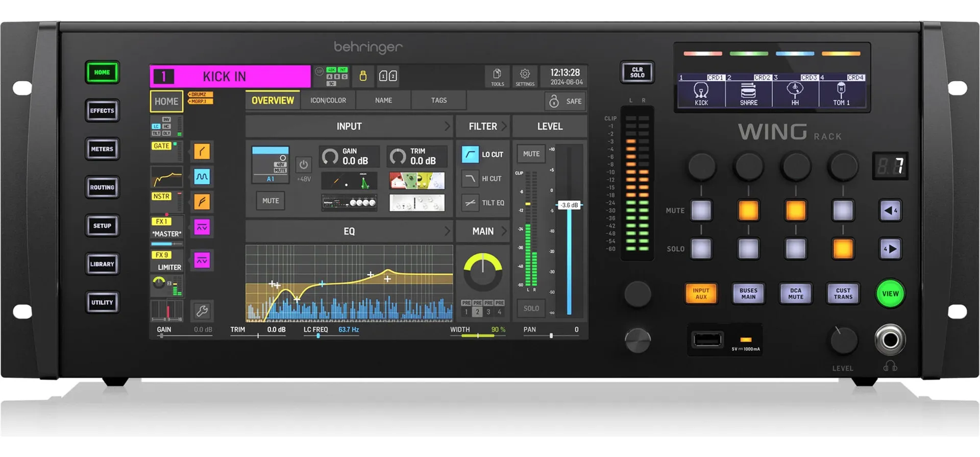Click the magenta FX 9 limiter insert icon

click(202, 260)
